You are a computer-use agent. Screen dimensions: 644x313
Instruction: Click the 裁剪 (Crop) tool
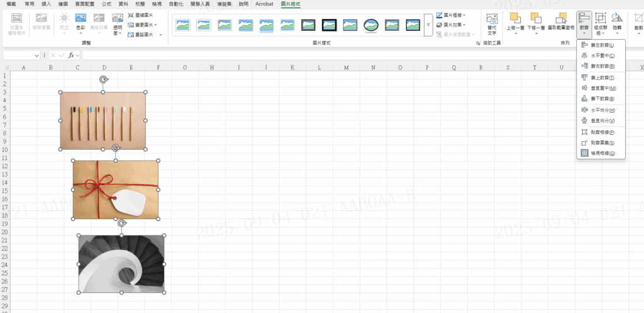639,23
